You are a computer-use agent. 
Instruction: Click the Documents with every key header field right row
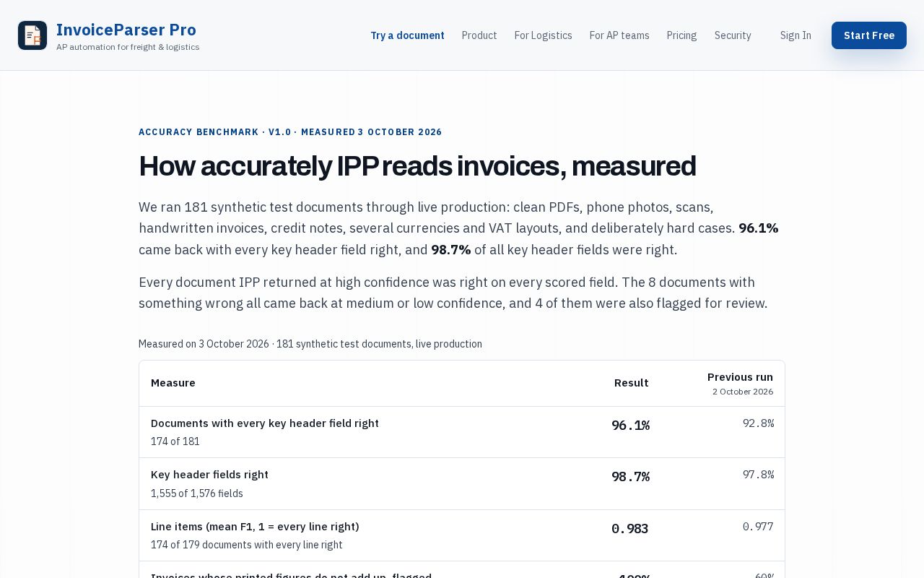462,432
